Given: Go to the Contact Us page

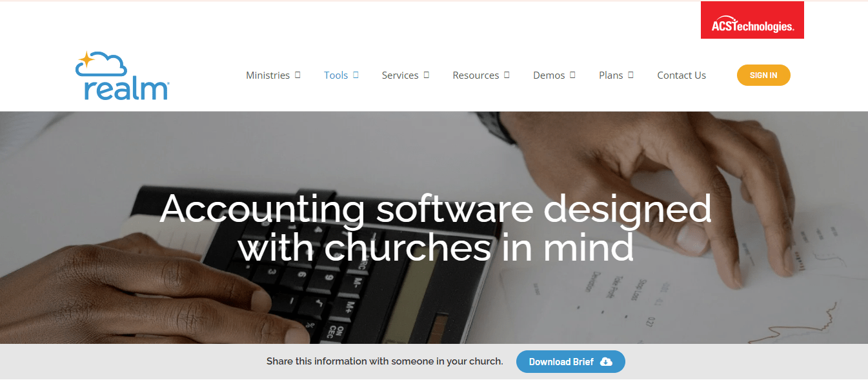Looking at the screenshot, I should pos(681,75).
